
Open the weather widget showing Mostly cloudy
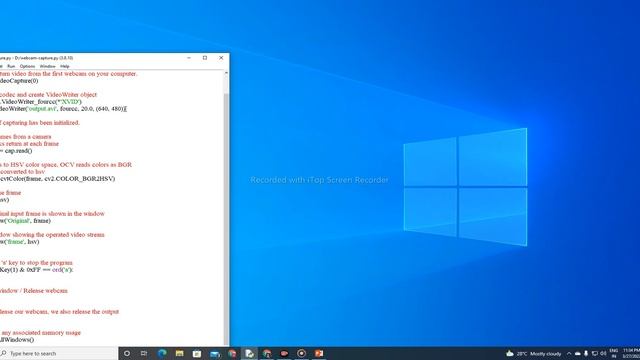(533, 353)
